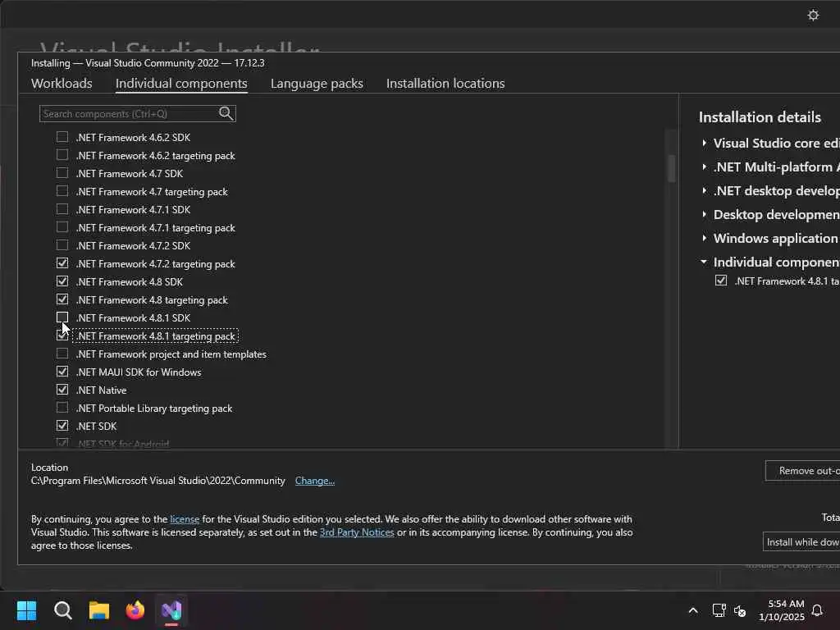Open taskbar Search
Screen dimensions: 840x630
tap(62, 610)
